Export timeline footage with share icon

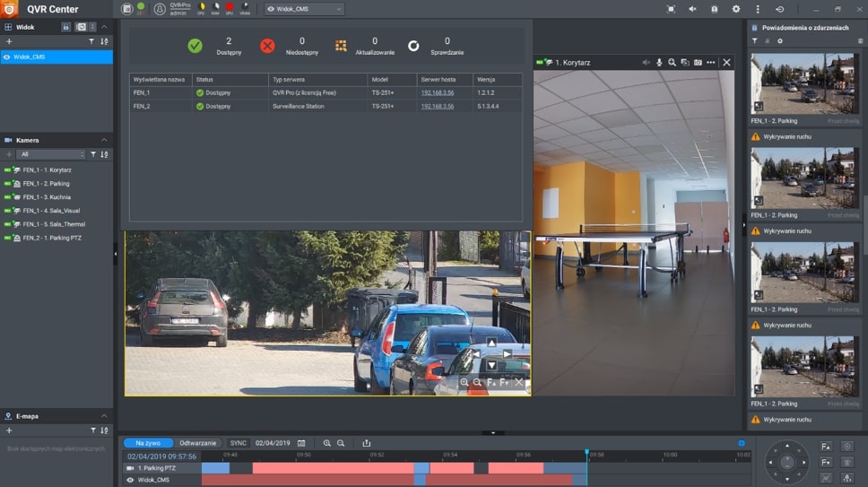tap(367, 443)
